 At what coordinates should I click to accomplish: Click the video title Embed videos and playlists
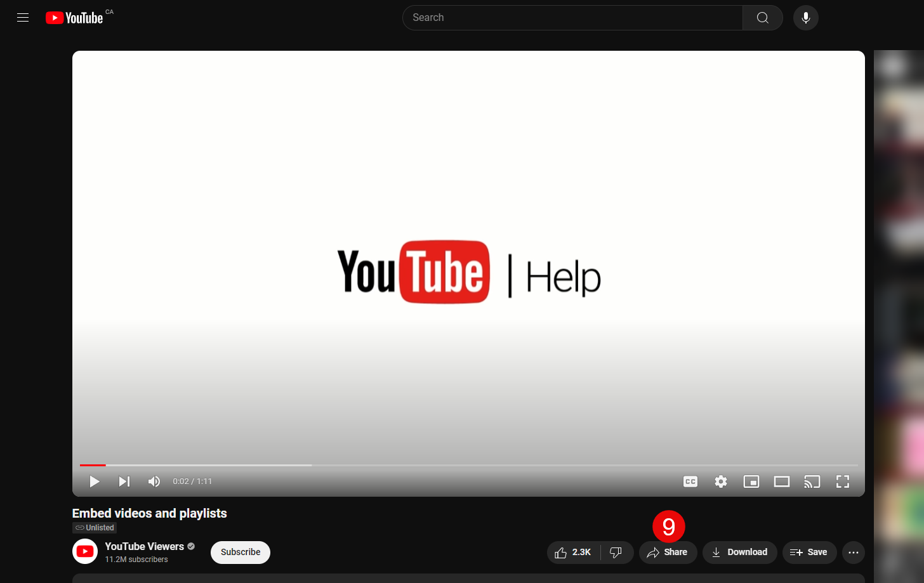click(150, 513)
